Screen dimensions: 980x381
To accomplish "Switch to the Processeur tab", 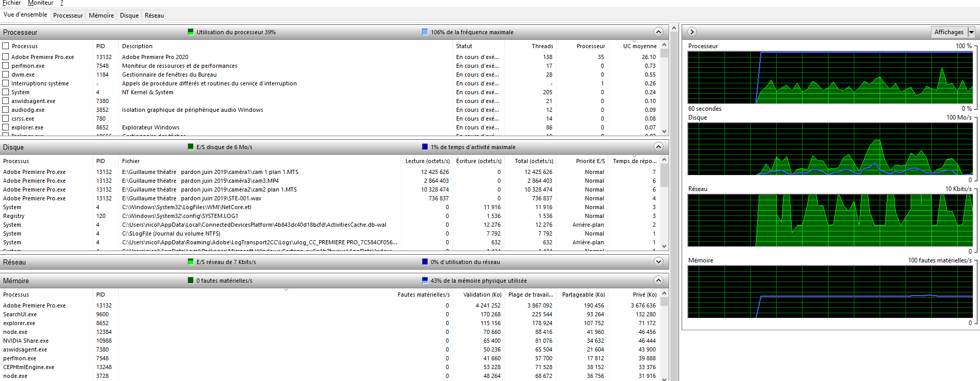I will point(68,16).
